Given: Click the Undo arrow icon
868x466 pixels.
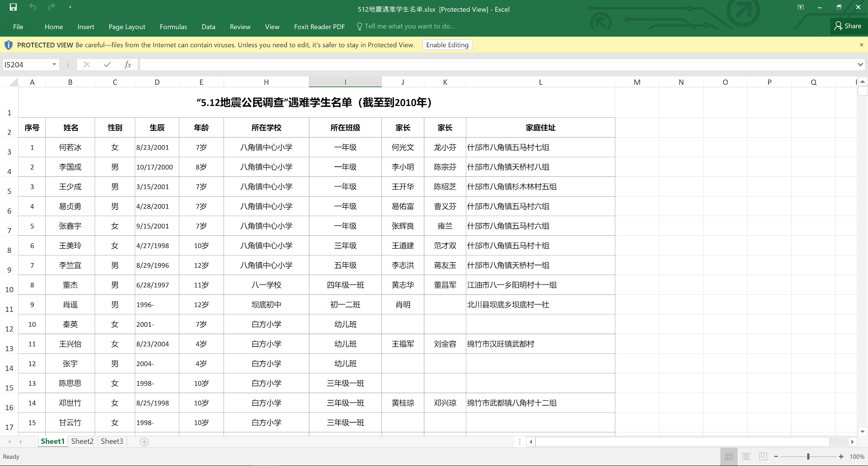Looking at the screenshot, I should tap(33, 7).
